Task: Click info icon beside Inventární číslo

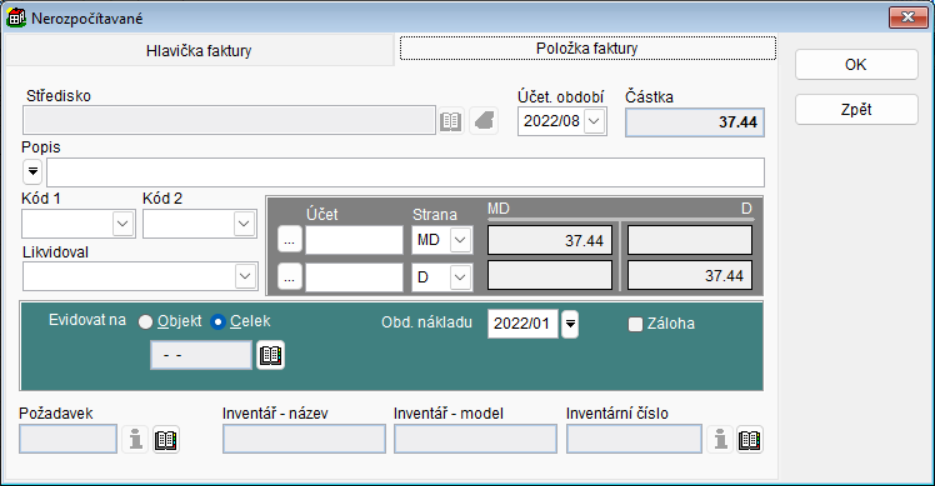Action: [x=720, y=439]
